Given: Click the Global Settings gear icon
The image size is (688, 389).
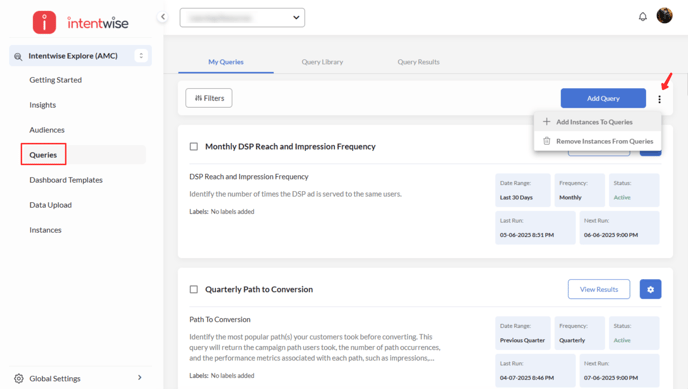Looking at the screenshot, I should coord(18,378).
